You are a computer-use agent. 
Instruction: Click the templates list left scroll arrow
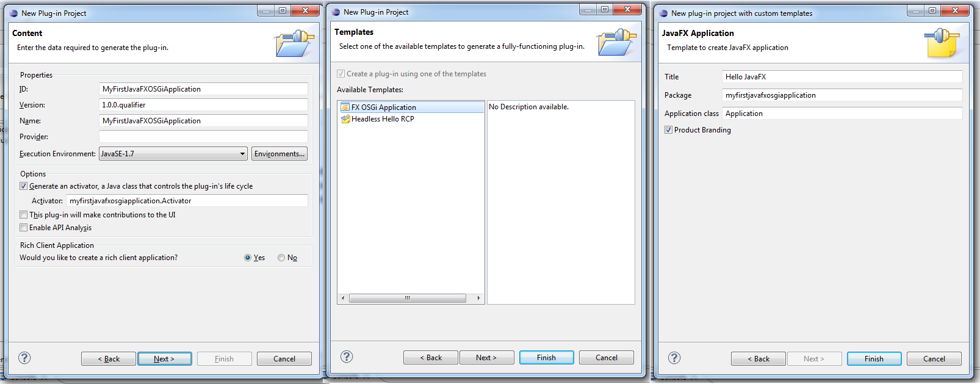point(343,298)
